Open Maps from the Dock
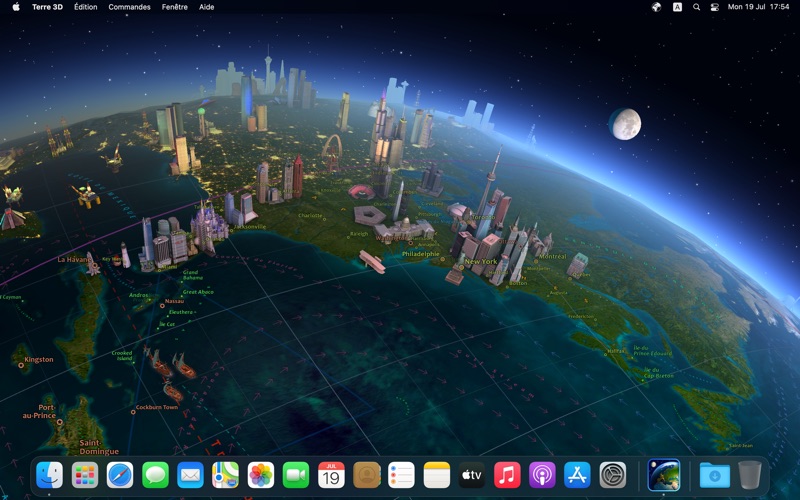Viewport: 800px width, 500px height. click(226, 475)
